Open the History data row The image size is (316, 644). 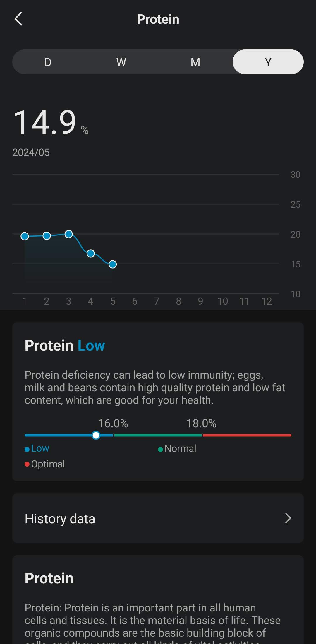pos(158,518)
